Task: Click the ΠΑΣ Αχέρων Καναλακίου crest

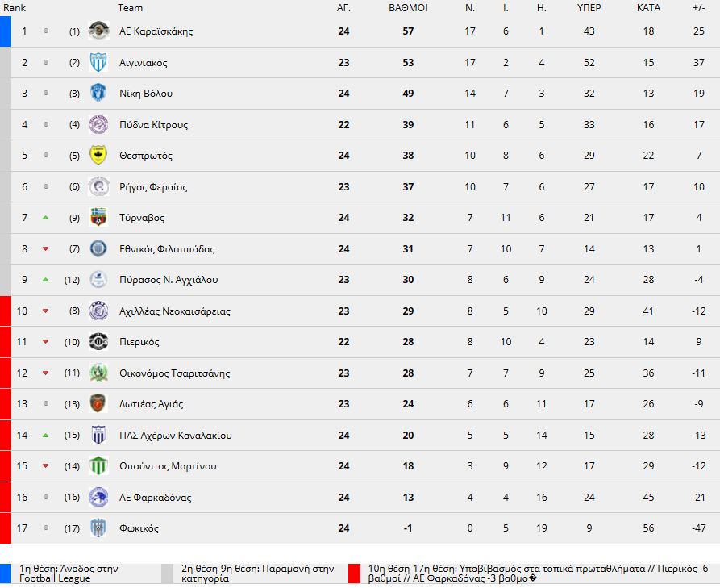Action: pyautogui.click(x=98, y=435)
